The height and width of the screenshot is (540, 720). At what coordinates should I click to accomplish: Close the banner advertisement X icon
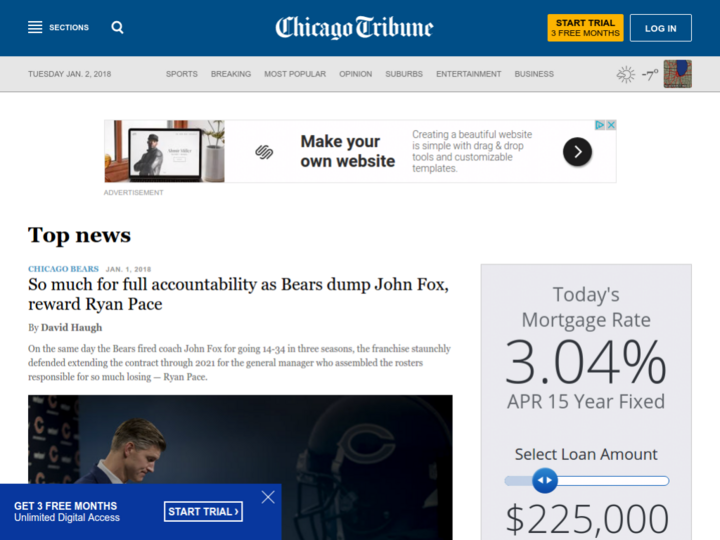point(611,125)
